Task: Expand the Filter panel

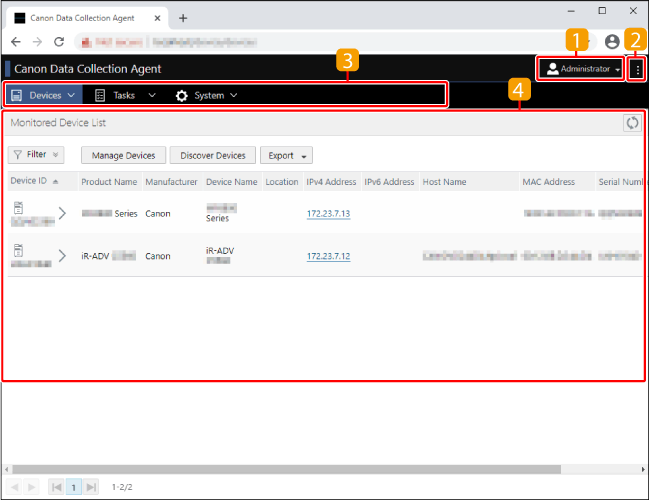Action: pos(36,155)
